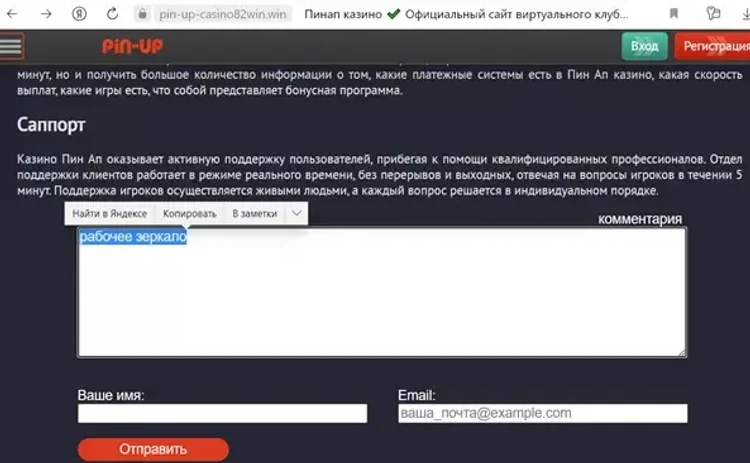Screen dimensions: 750x463
Task: Click the комментария label
Action: coord(640,219)
